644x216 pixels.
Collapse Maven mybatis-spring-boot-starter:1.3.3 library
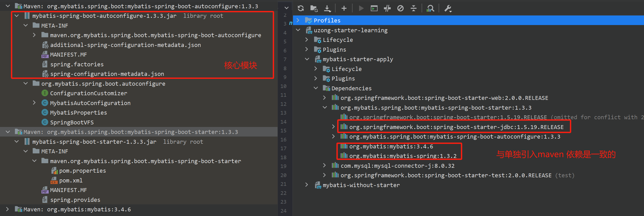pyautogui.click(x=8, y=132)
